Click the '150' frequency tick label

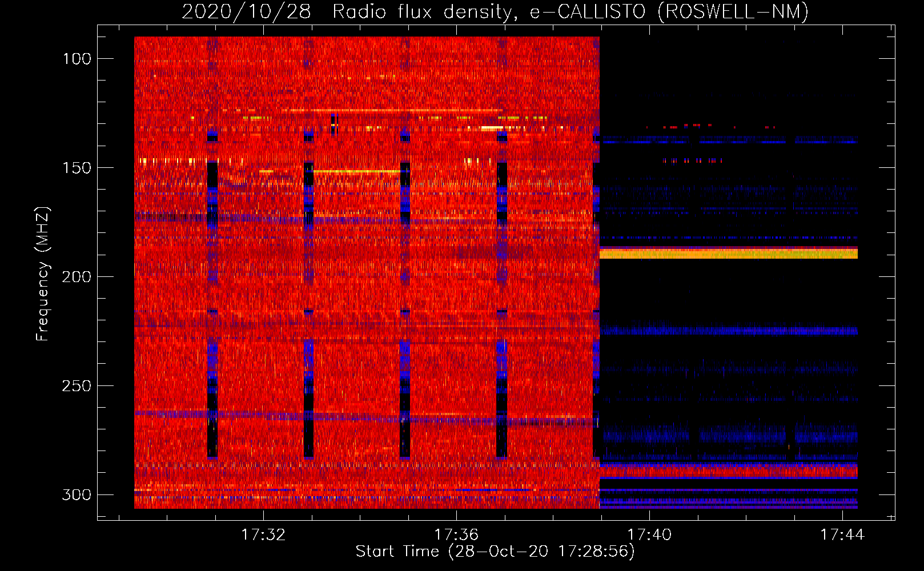click(x=77, y=168)
